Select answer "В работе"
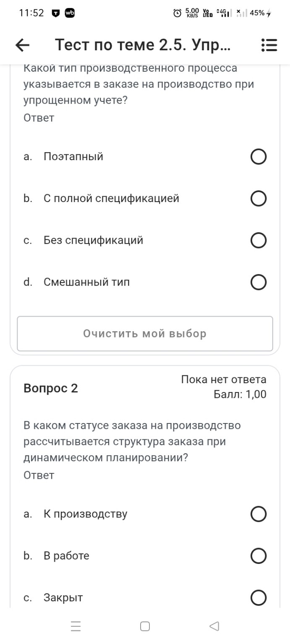 [259, 556]
